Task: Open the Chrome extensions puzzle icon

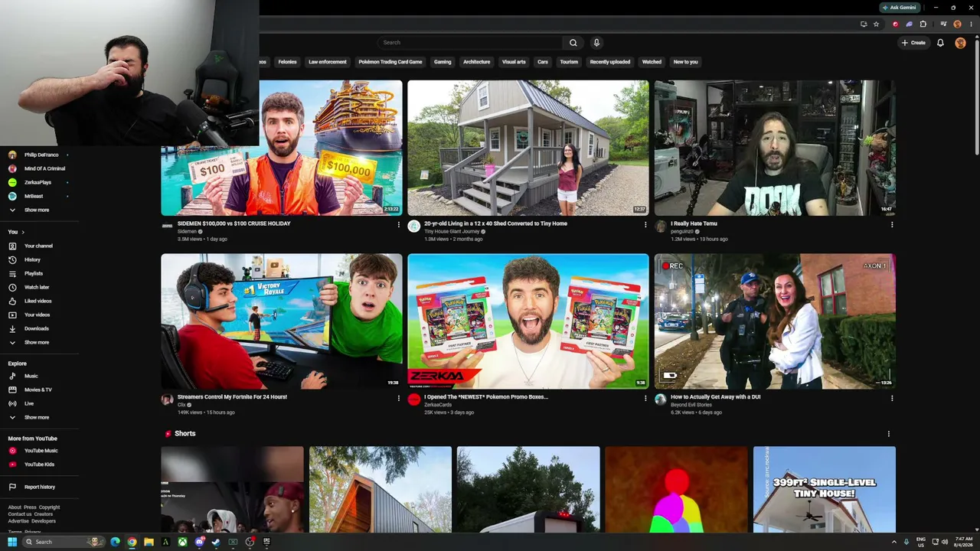Action: 923,24
